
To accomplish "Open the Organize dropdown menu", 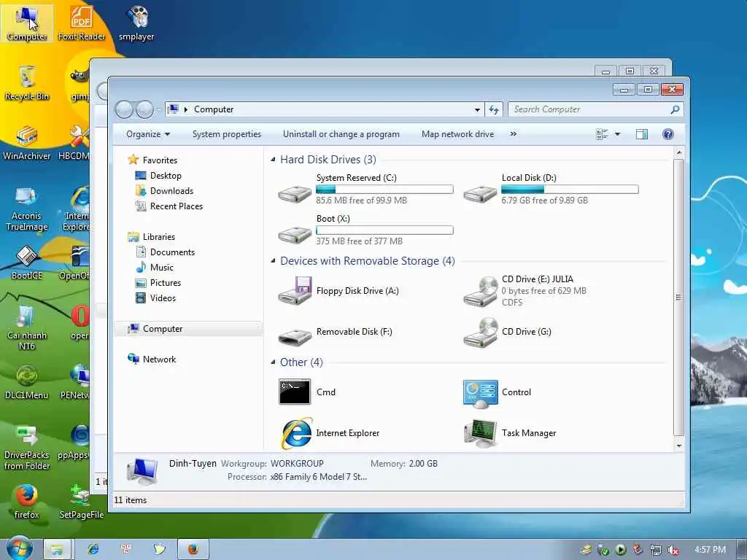I will point(147,134).
